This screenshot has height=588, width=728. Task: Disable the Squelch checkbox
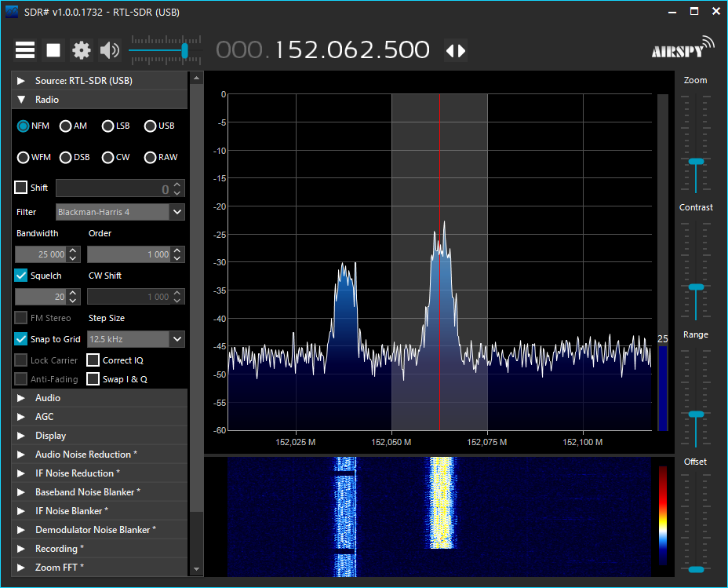[21, 276]
